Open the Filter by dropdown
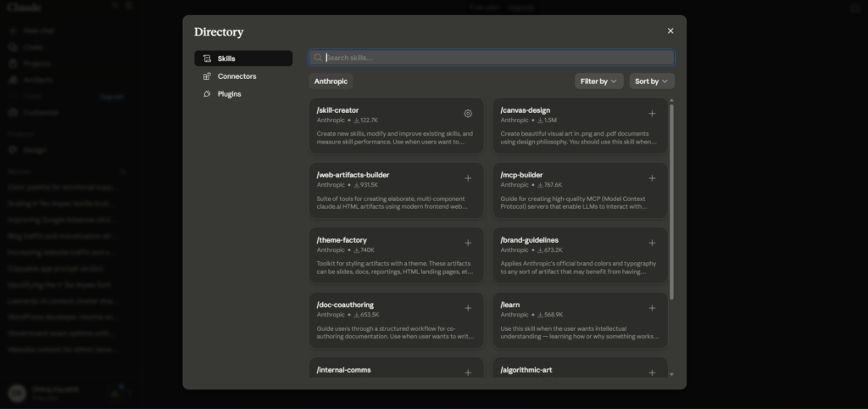Viewport: 868px width, 409px height. tap(599, 81)
